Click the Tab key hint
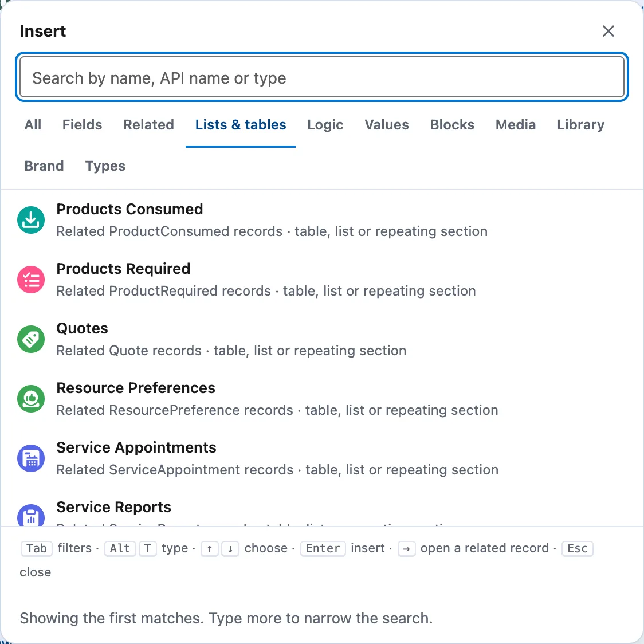 37,549
